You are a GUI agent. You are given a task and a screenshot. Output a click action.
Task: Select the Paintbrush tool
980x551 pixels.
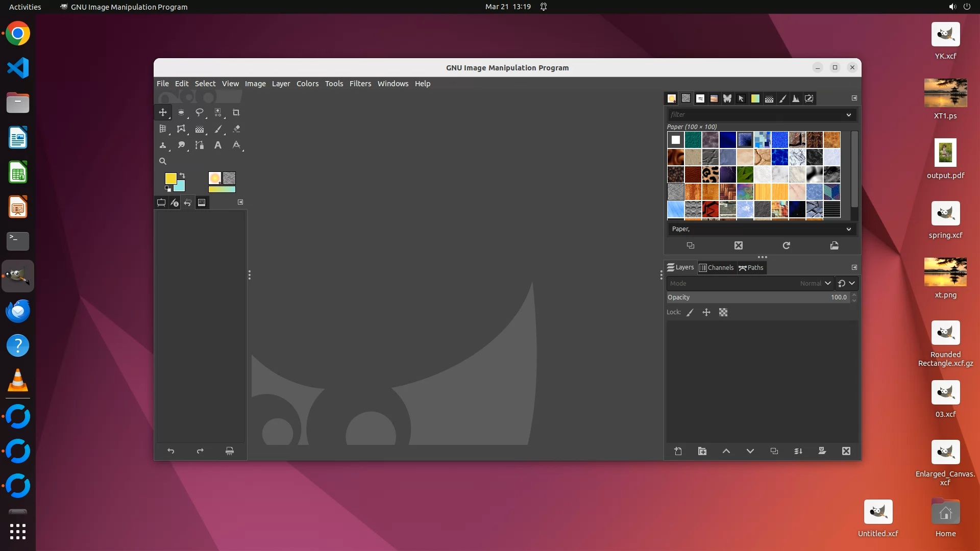[x=218, y=129]
